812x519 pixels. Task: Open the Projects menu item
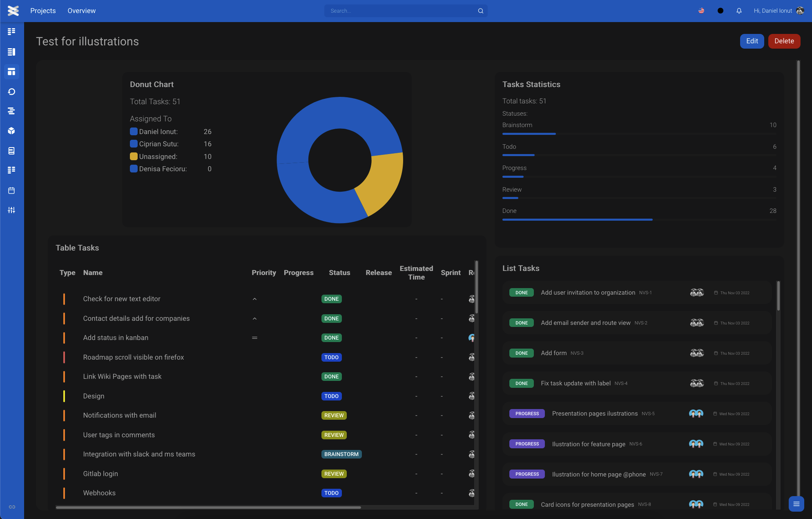(x=43, y=11)
